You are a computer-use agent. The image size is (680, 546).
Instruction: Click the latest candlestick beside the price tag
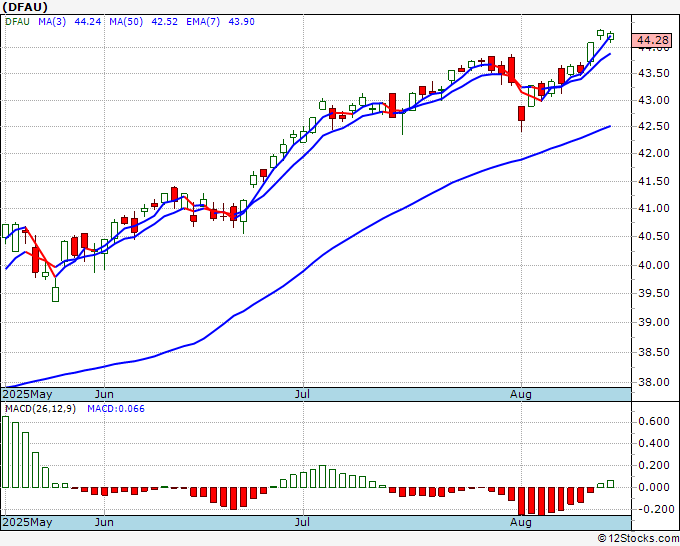(x=610, y=37)
